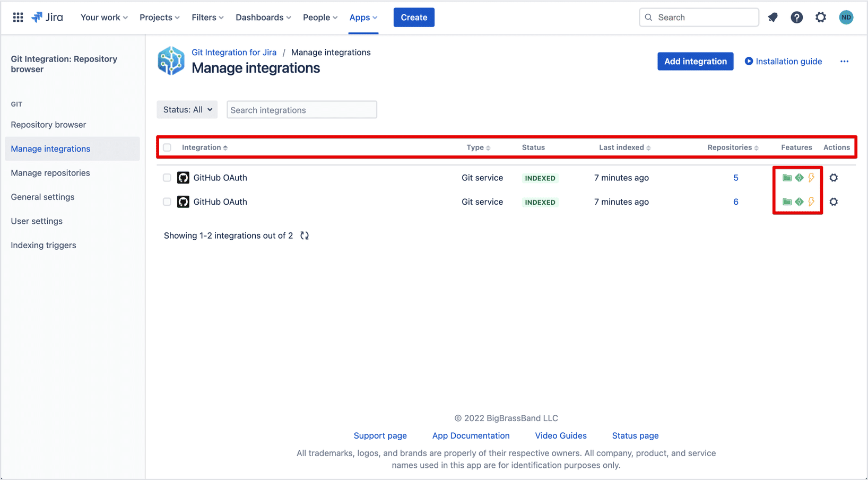The image size is (868, 480).
Task: Click the Add integration button
Action: click(x=695, y=61)
